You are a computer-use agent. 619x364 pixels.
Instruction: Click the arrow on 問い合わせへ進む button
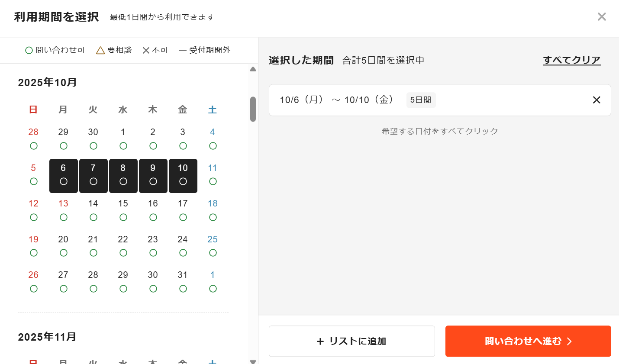[569, 341]
